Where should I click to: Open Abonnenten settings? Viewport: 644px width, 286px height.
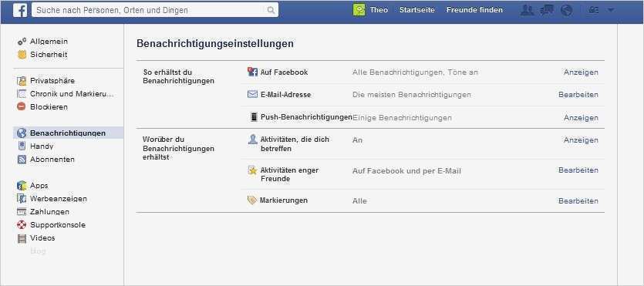(52, 160)
